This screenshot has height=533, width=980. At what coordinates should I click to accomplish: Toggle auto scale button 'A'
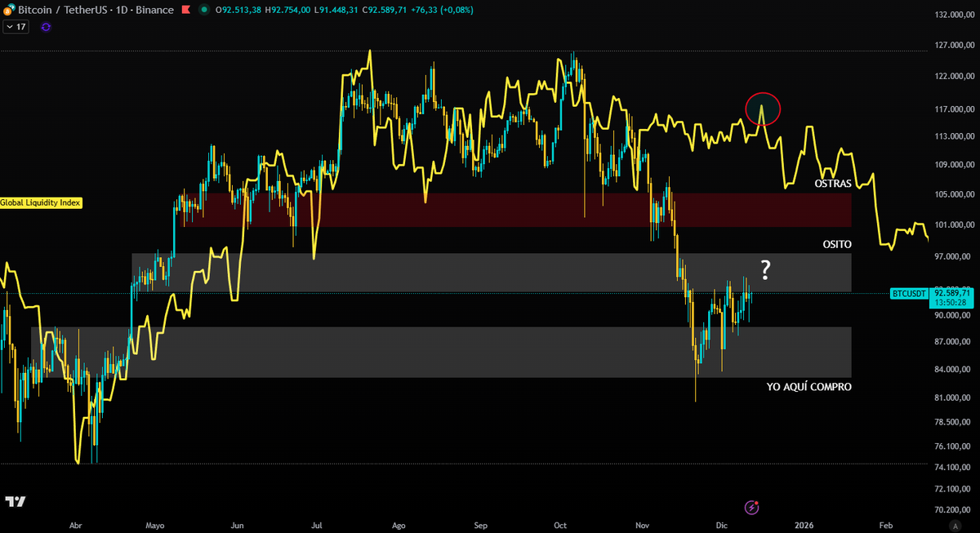click(955, 525)
